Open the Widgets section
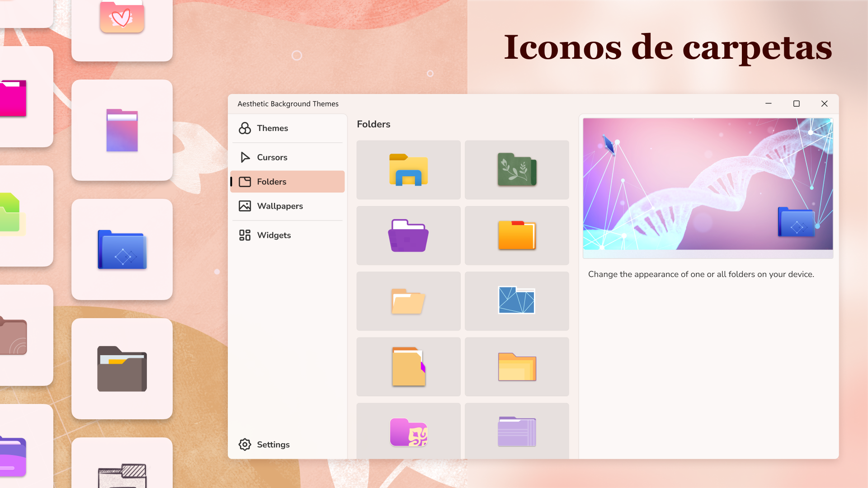Screen dimensions: 868x488 (288, 235)
